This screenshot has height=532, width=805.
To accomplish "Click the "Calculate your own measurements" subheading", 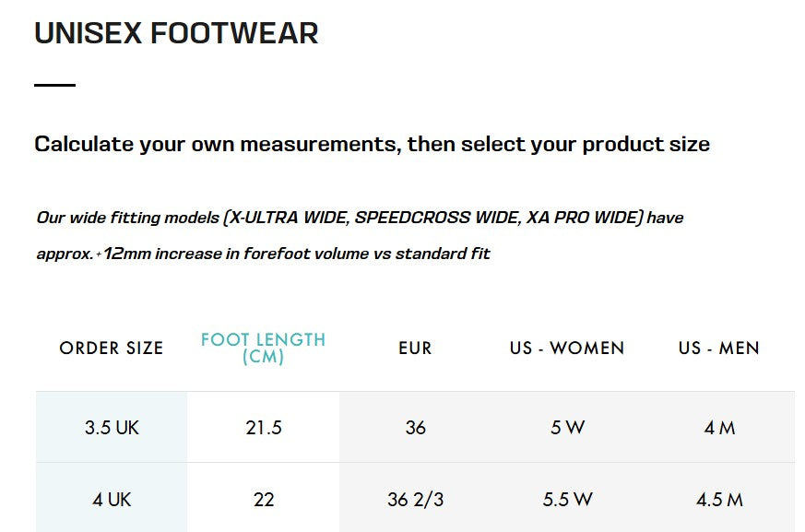I will [372, 144].
